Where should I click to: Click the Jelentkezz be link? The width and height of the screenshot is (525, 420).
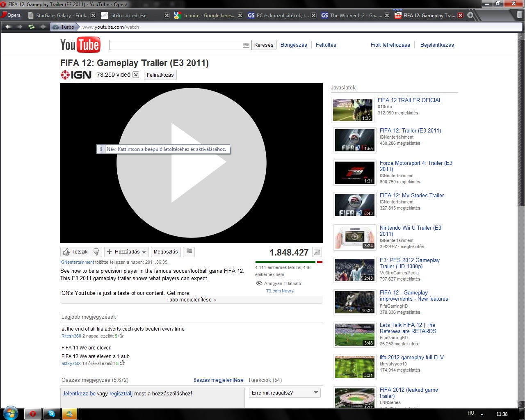point(79,393)
